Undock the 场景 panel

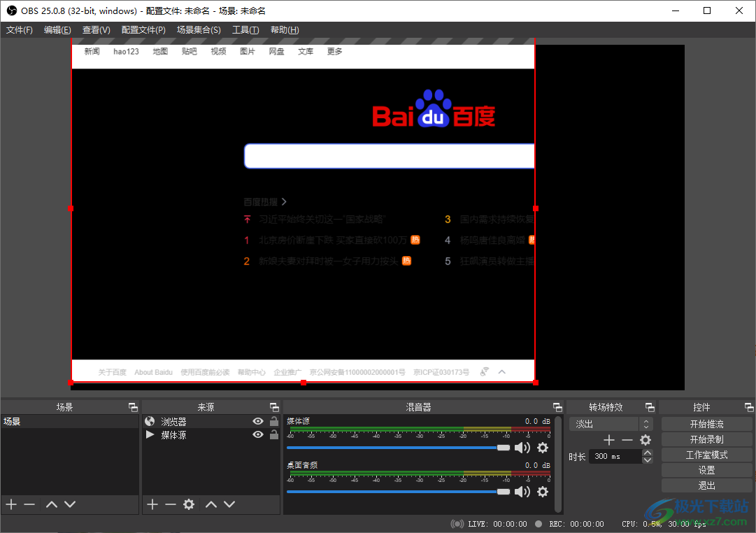133,407
